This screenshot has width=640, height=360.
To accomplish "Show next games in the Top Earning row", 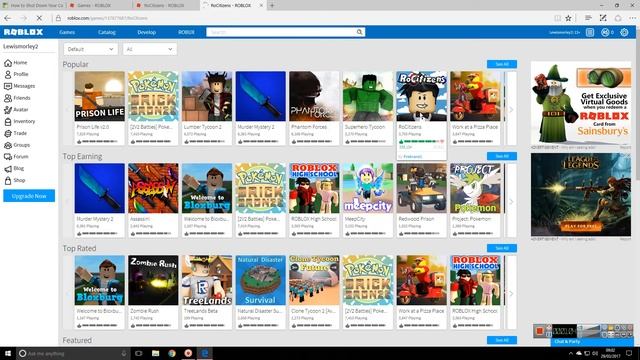I will (x=511, y=201).
